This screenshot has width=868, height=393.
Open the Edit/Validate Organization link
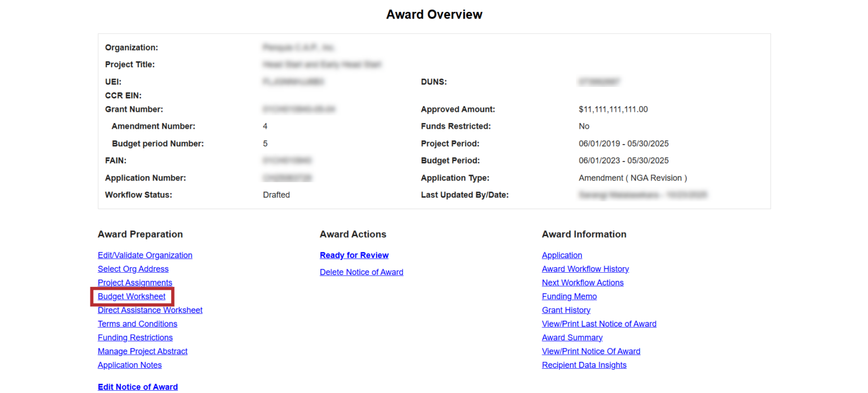tap(145, 255)
